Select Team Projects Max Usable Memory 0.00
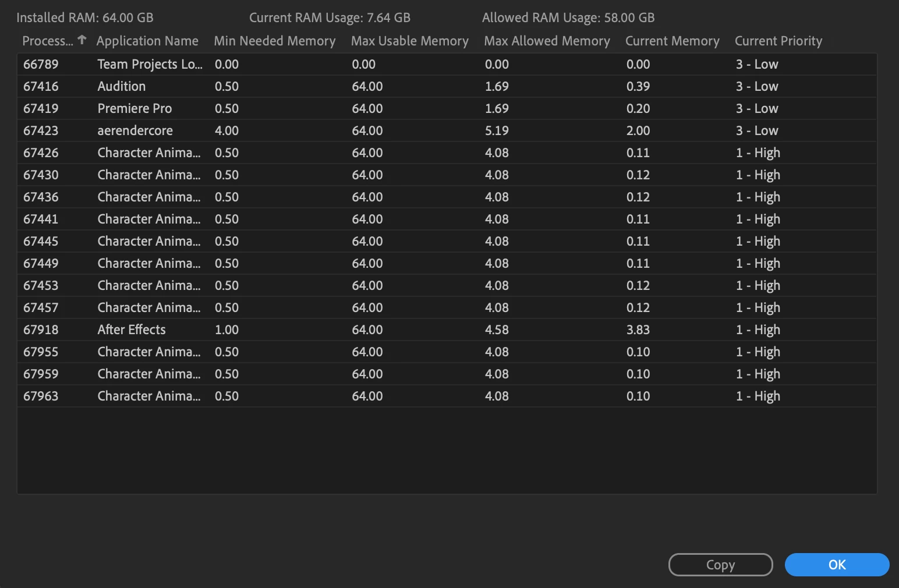Viewport: 899px width, 588px height. 363,64
